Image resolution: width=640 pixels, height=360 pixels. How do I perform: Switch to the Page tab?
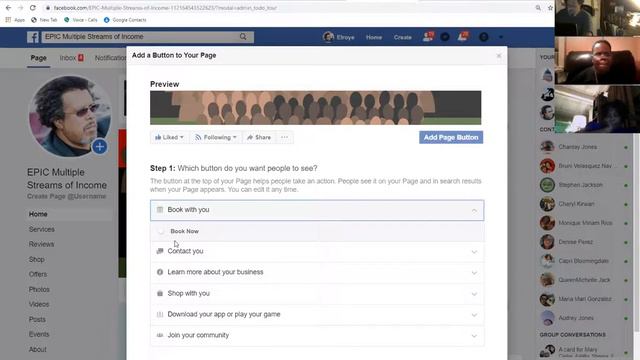click(38, 58)
